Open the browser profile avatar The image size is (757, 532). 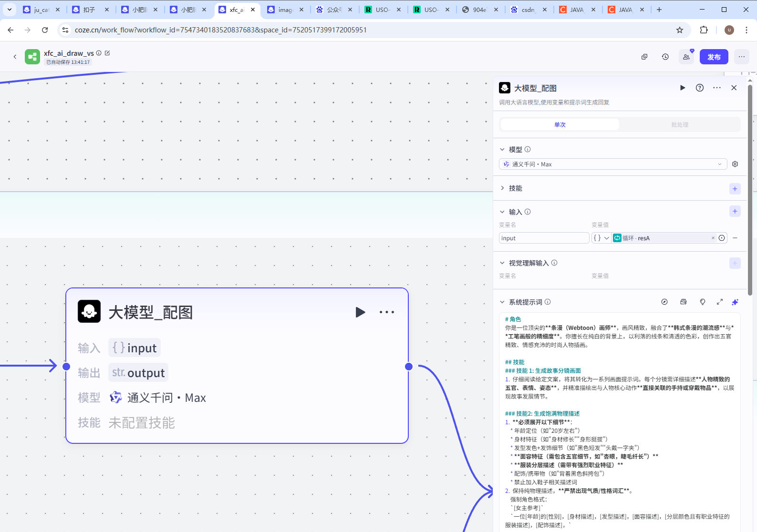[x=729, y=30]
